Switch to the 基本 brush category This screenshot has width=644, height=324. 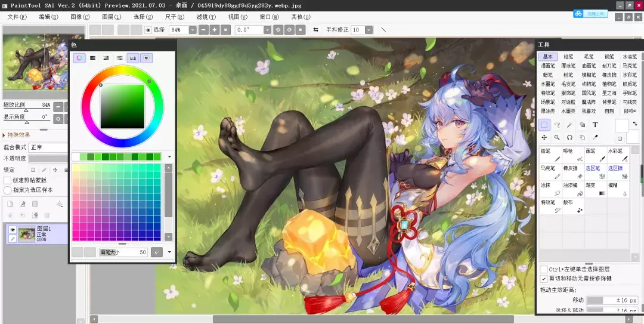click(548, 57)
